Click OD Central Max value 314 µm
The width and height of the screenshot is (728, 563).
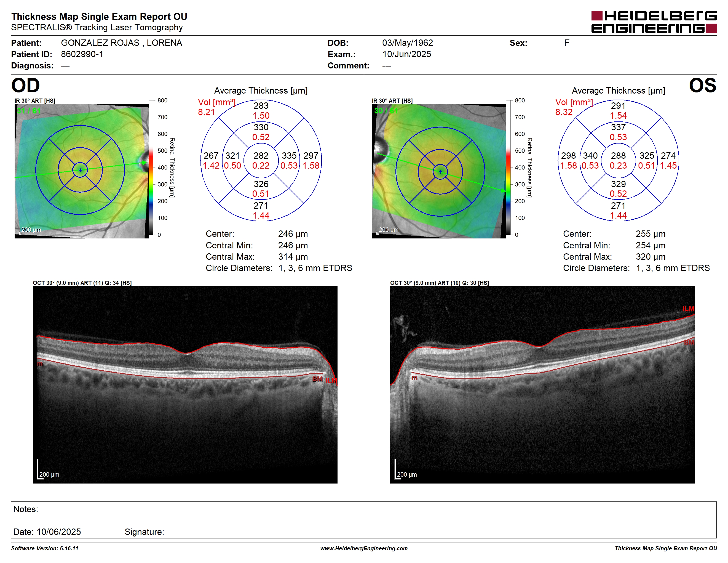point(293,256)
